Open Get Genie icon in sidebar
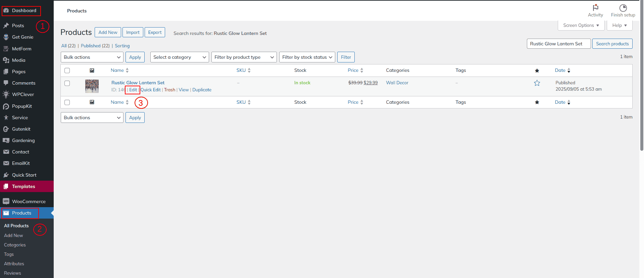 (6, 37)
